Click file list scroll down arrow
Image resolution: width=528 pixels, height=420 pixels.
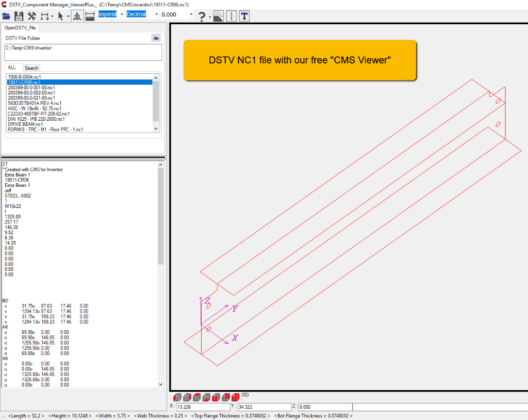[156, 128]
